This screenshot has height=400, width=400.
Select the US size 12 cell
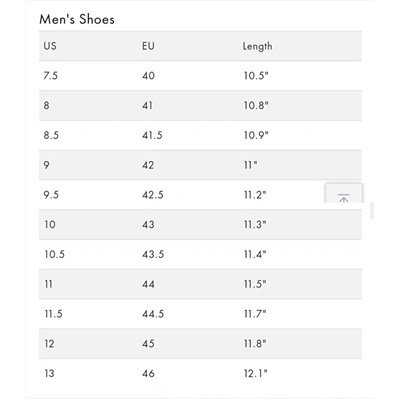click(x=49, y=344)
